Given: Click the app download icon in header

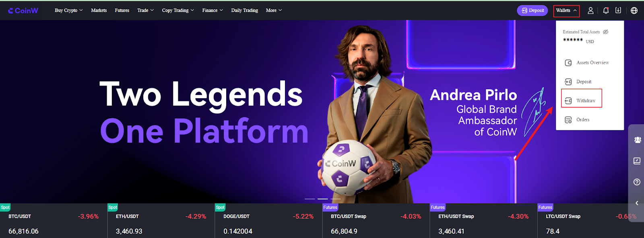Looking at the screenshot, I should click(x=618, y=10).
